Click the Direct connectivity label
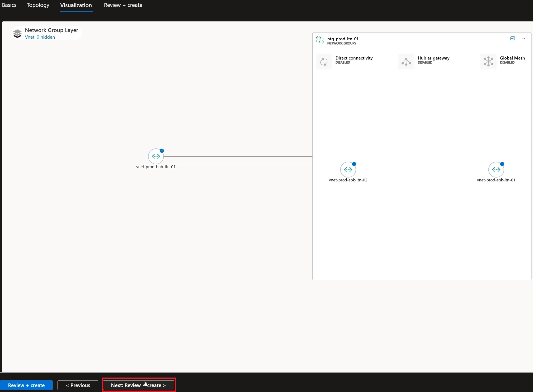Screen dimensions: 533x392 point(354,58)
